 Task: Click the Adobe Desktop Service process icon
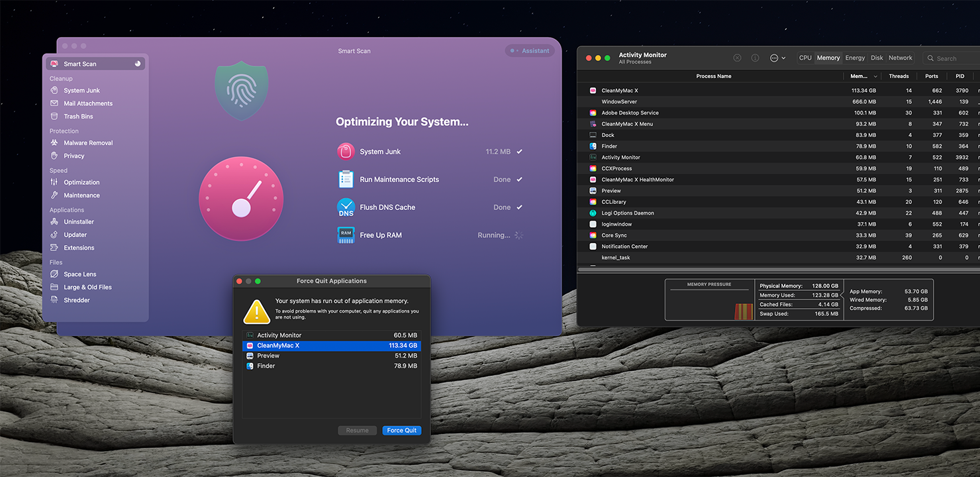tap(593, 113)
